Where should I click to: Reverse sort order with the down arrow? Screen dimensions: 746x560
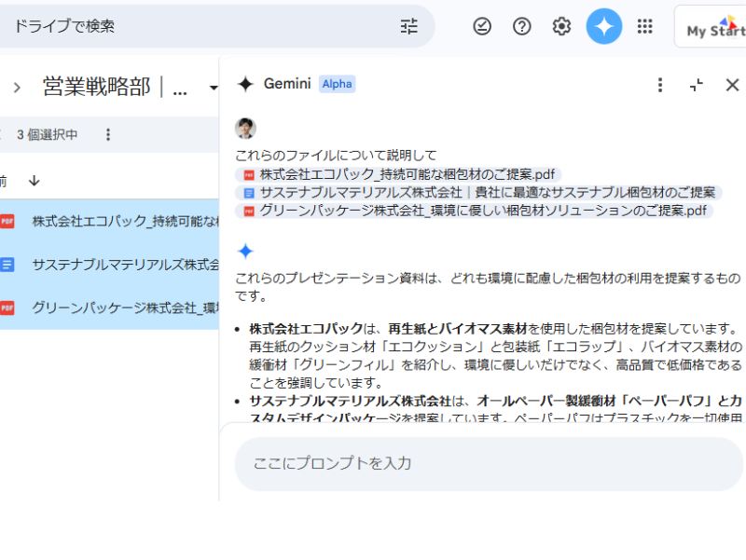pos(34,181)
